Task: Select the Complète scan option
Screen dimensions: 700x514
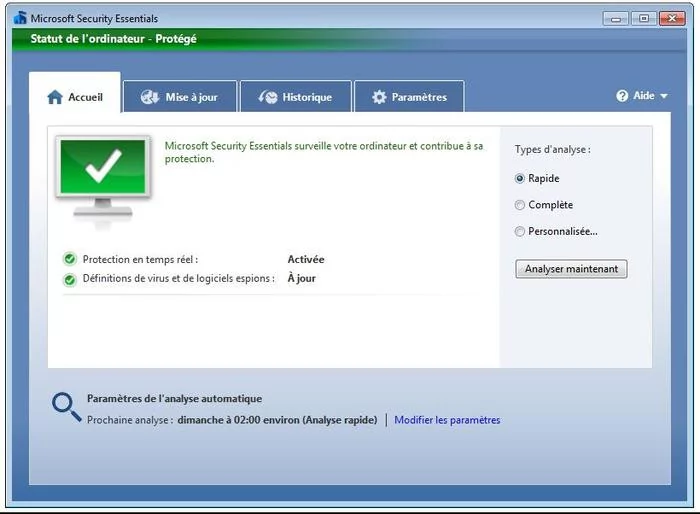Action: [519, 205]
